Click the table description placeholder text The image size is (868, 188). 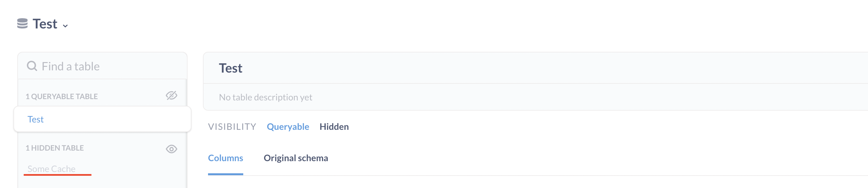[266, 97]
